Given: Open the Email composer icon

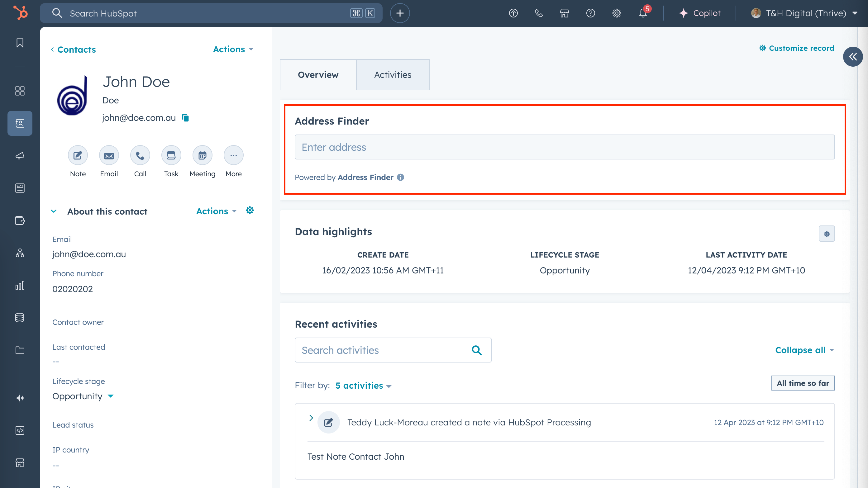Looking at the screenshot, I should [x=109, y=155].
